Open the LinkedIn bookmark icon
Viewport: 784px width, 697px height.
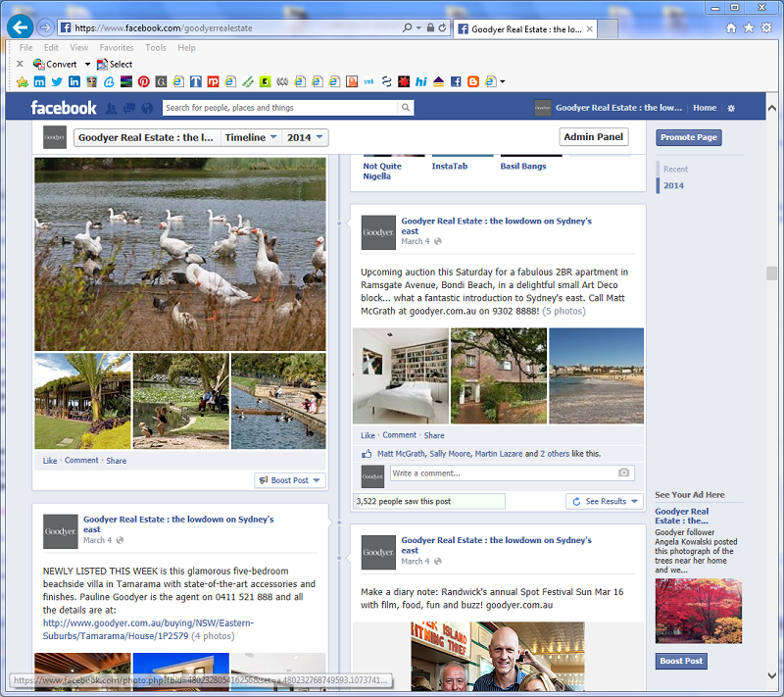coord(74,81)
